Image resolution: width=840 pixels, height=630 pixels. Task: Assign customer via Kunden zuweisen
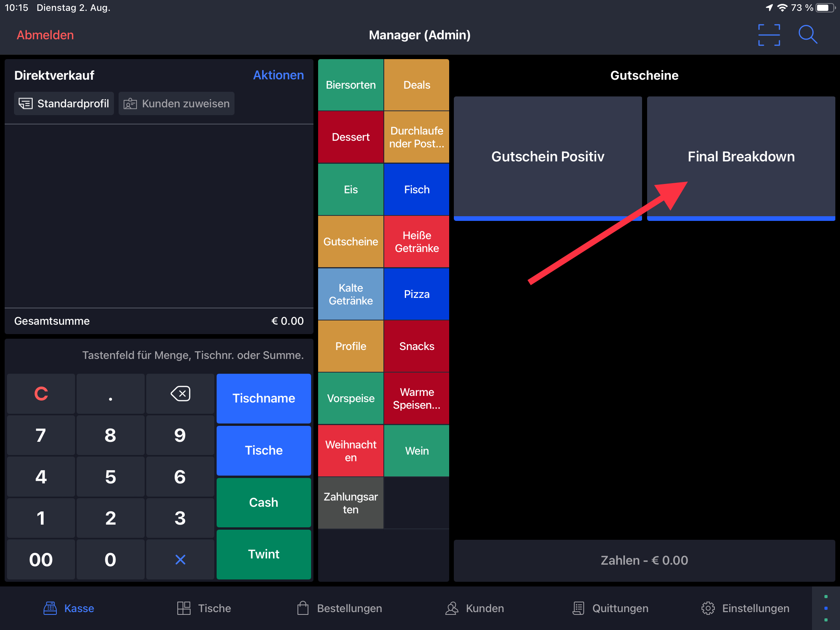[177, 103]
